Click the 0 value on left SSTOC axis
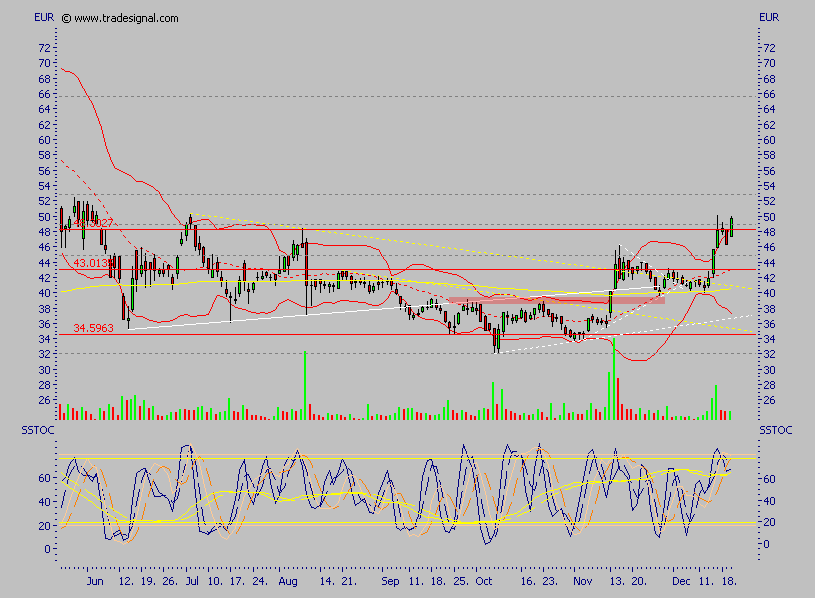Screen dimensions: 815x598 [x=47, y=549]
